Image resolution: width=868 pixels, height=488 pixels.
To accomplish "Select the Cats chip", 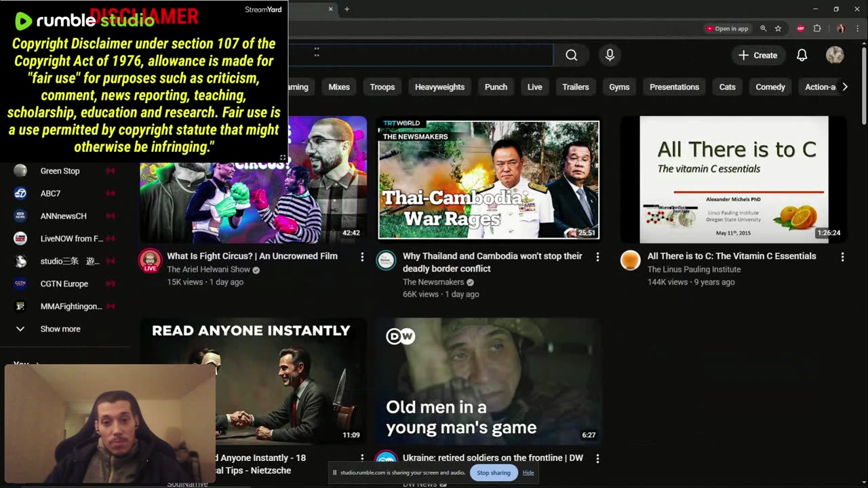I will [728, 87].
